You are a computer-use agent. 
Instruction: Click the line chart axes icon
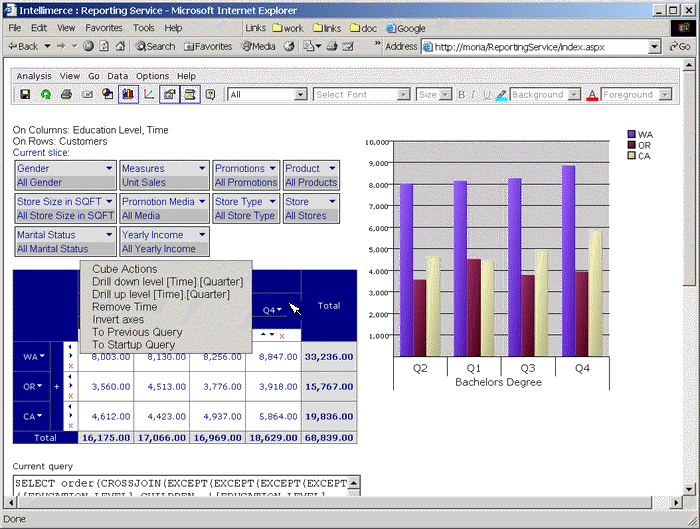(149, 94)
